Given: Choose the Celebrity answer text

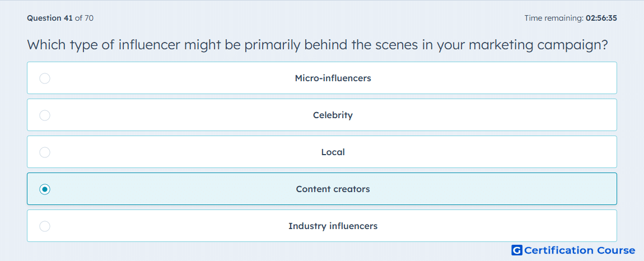Looking at the screenshot, I should 333,115.
